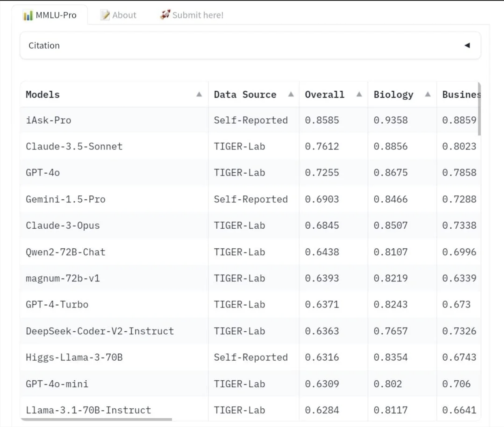Sort by Overall score arrow
The height and width of the screenshot is (427, 504).
[359, 94]
